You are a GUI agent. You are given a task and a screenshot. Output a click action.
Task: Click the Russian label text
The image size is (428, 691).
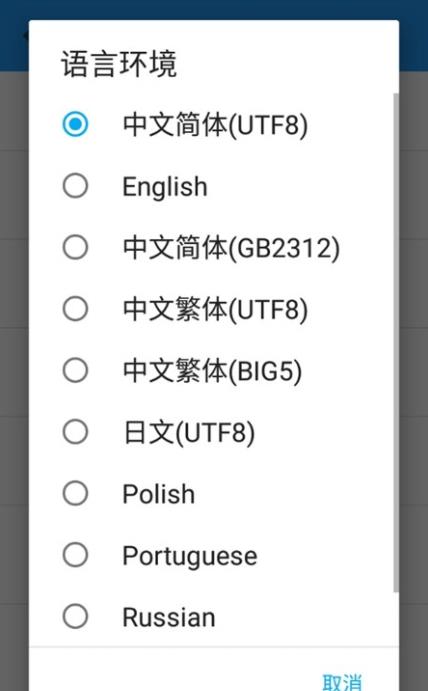(169, 617)
